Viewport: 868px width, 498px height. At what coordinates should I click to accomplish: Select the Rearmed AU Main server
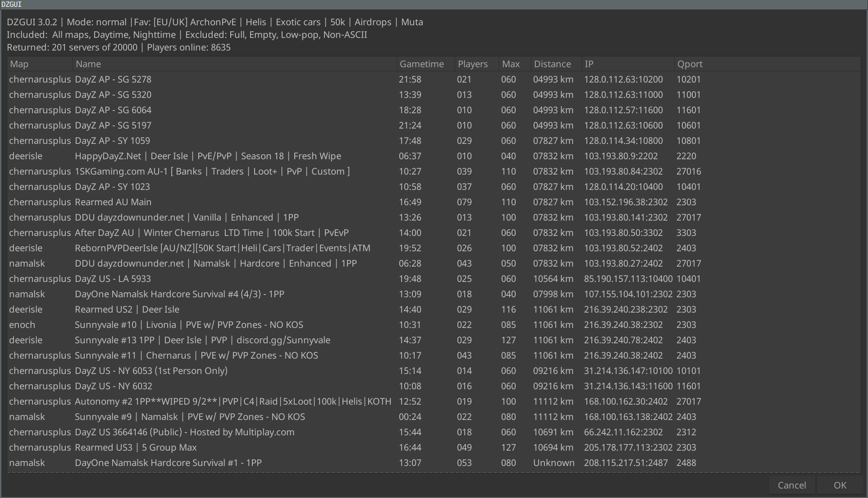434,202
